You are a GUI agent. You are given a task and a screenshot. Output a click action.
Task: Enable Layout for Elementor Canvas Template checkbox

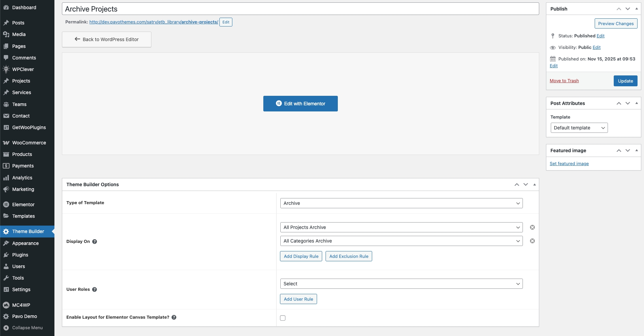point(283,318)
